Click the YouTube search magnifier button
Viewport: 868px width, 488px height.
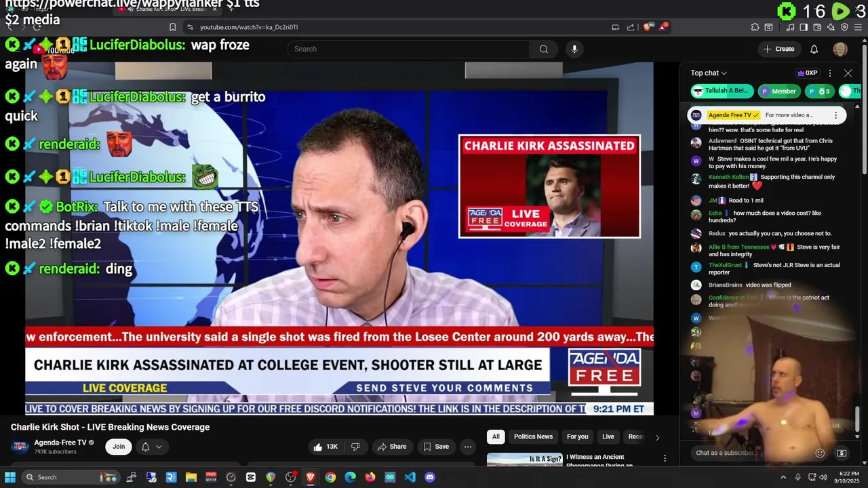pos(544,49)
